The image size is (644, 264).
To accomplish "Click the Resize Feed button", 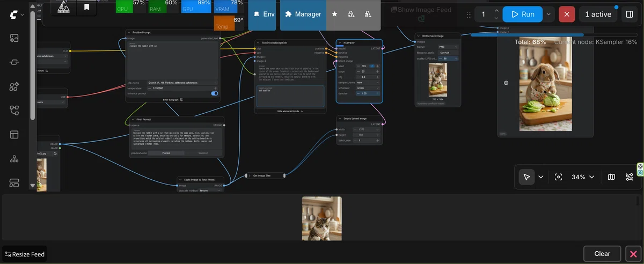I will 25,254.
